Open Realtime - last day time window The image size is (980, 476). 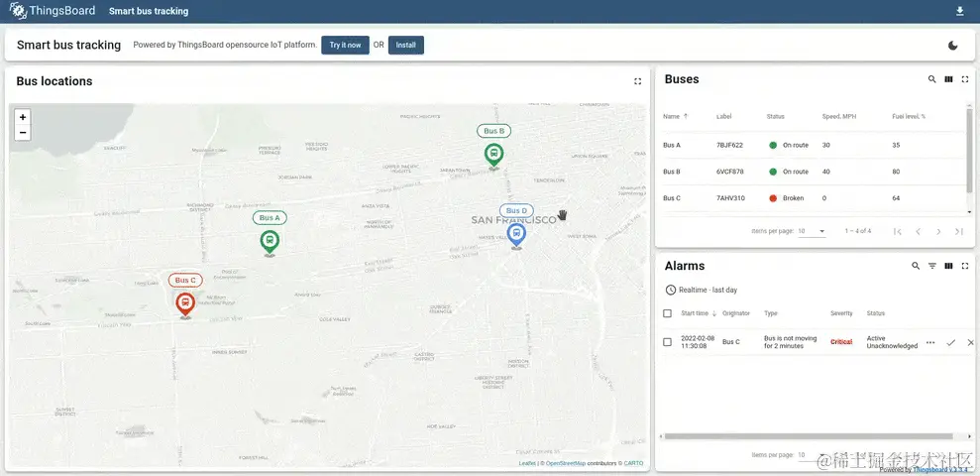702,291
